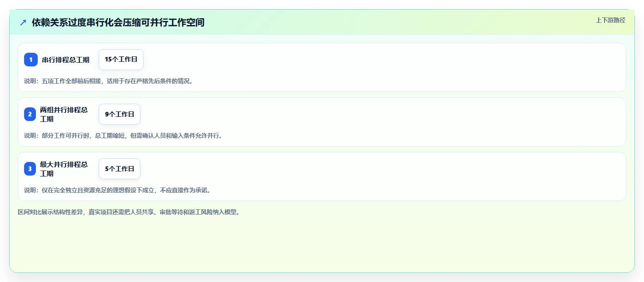Click the 9个工作日 value chip

click(120, 114)
